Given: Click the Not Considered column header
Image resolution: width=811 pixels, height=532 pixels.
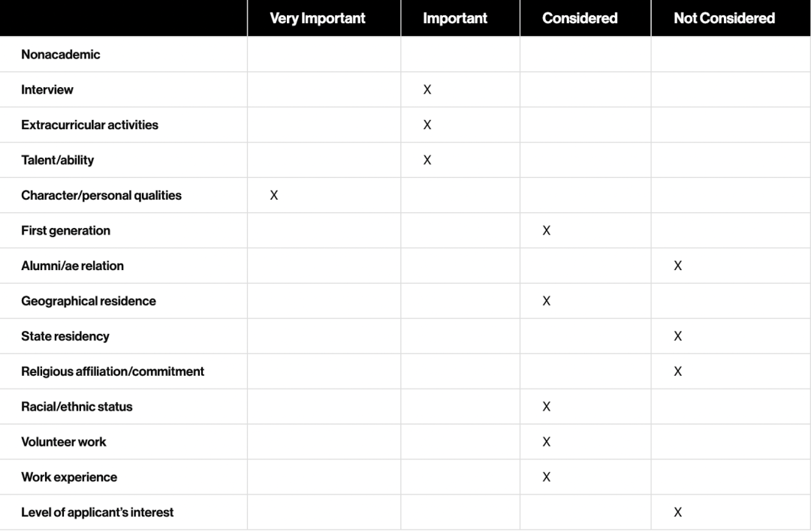Looking at the screenshot, I should 724,18.
